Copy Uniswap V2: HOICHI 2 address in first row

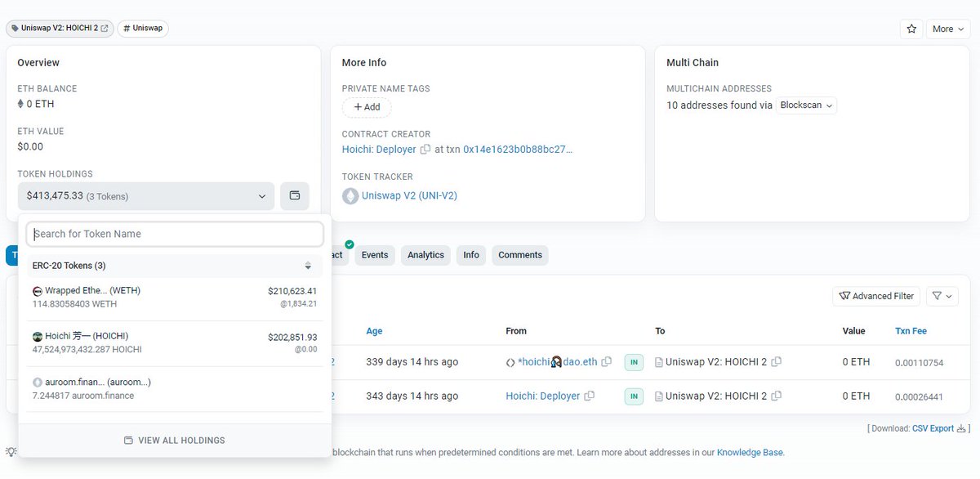(777, 362)
